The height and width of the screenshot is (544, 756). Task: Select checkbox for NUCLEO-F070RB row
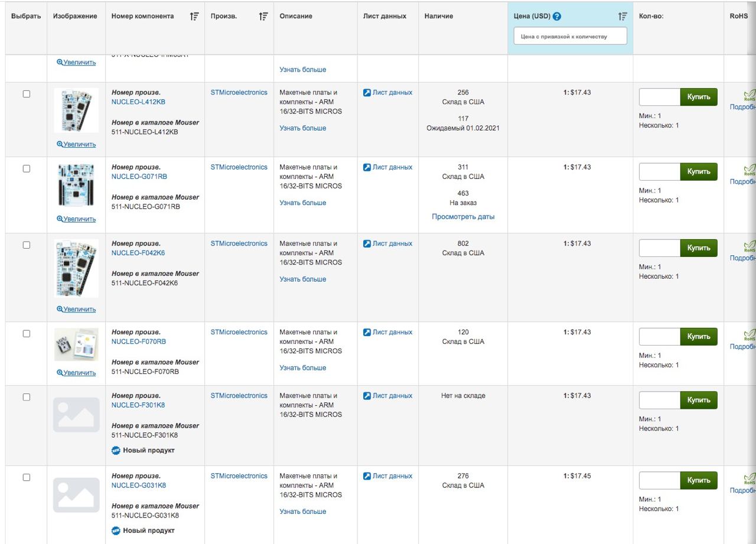[27, 333]
